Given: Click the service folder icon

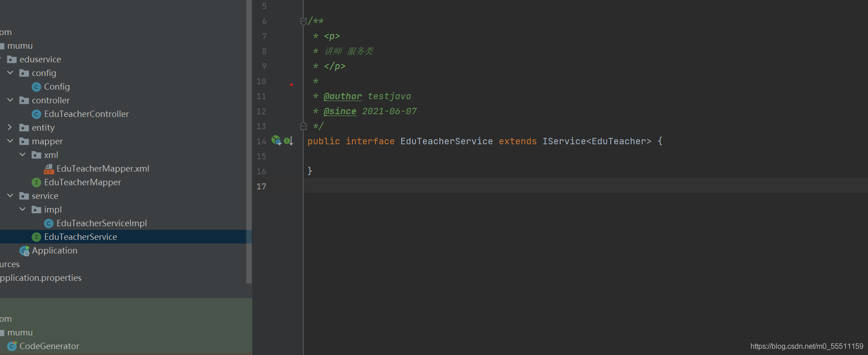Looking at the screenshot, I should (24, 196).
